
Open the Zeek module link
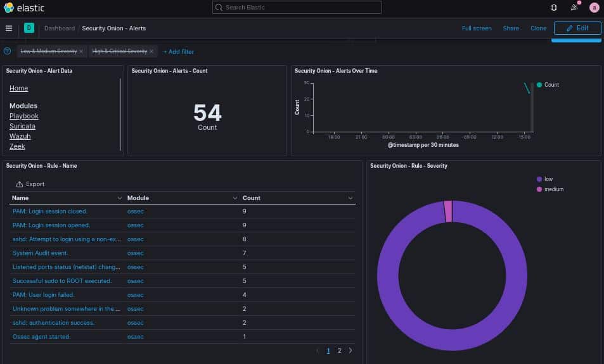click(17, 146)
